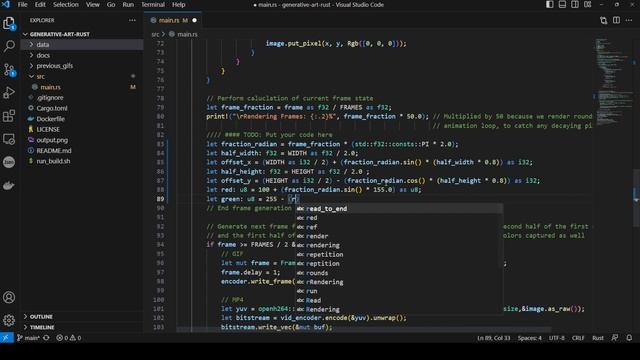Open the View menu
The width and height of the screenshot is (640, 360).
point(93,4)
